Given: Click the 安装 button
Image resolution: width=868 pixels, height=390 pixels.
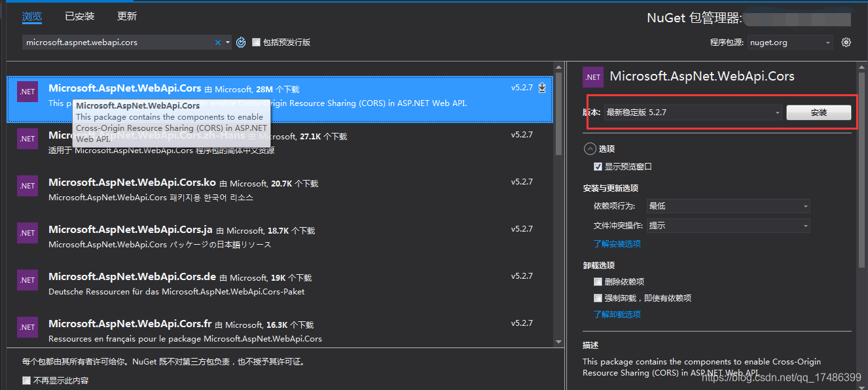Looking at the screenshot, I should [x=819, y=113].
